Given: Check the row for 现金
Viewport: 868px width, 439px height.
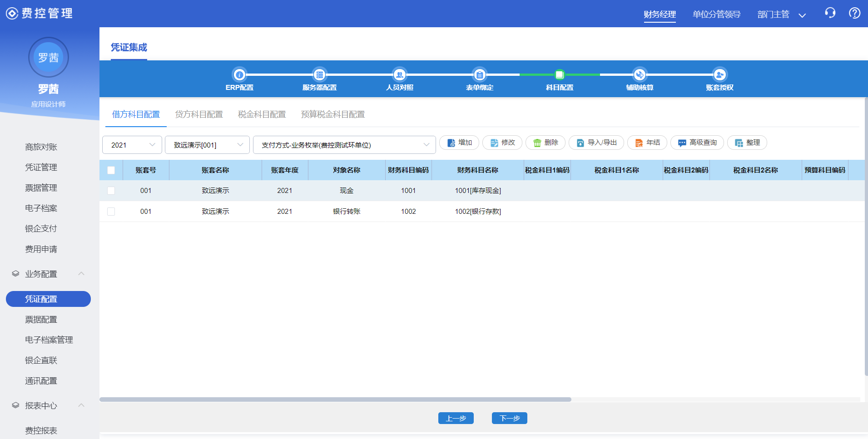Looking at the screenshot, I should 111,191.
